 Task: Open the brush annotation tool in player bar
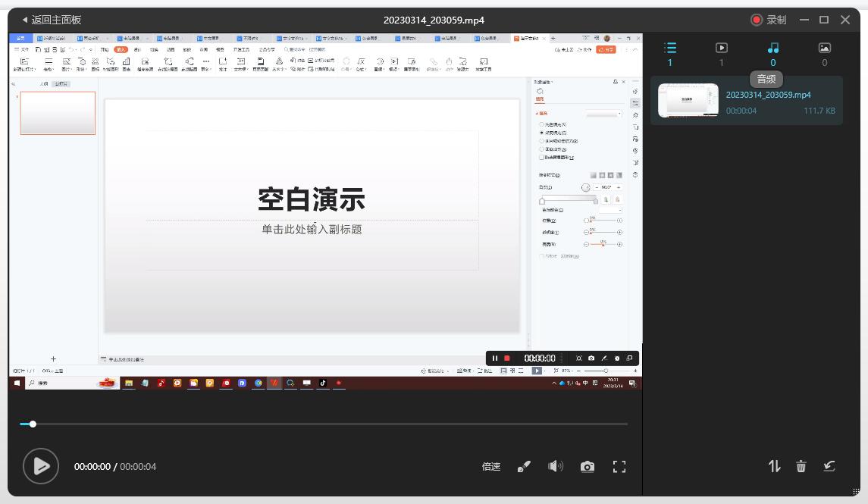coord(524,466)
